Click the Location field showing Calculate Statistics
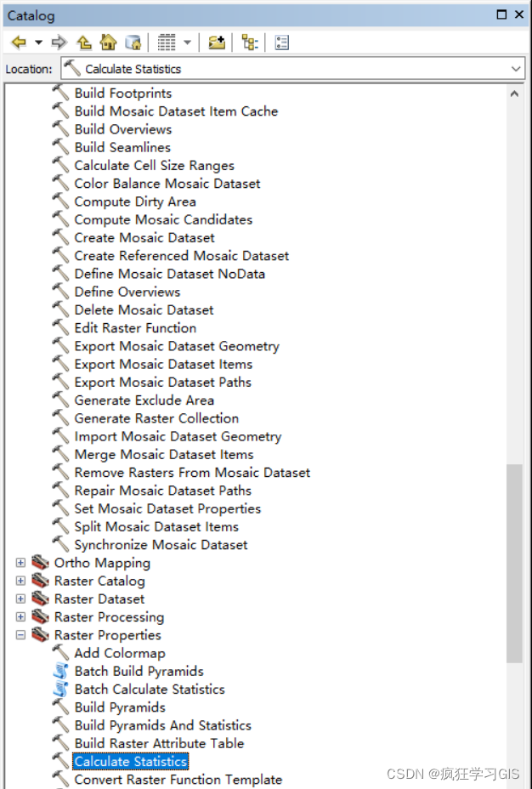Viewport: 532px width, 789px height. point(292,69)
